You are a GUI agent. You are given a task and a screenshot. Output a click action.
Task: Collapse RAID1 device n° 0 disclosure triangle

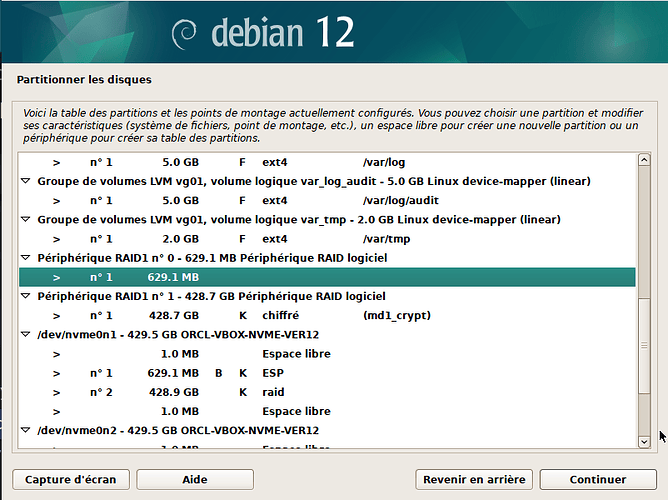click(26, 258)
